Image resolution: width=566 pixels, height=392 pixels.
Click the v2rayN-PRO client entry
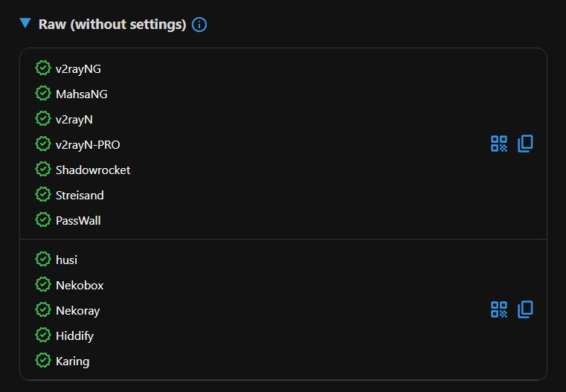88,144
